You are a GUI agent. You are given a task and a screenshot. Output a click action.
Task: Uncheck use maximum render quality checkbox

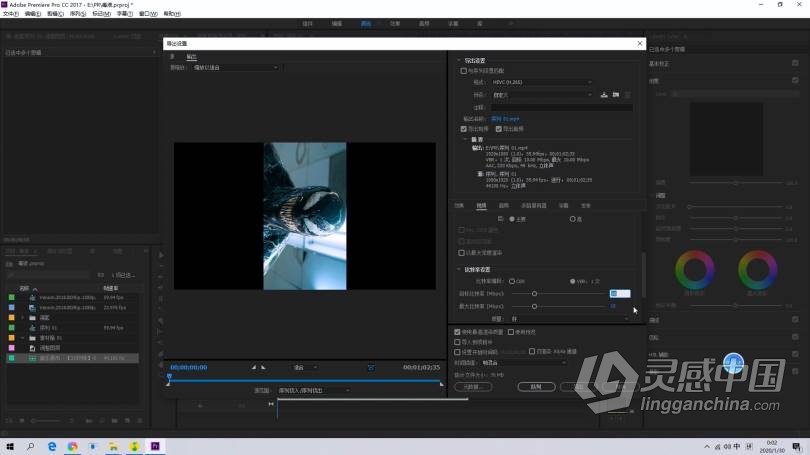click(x=457, y=332)
